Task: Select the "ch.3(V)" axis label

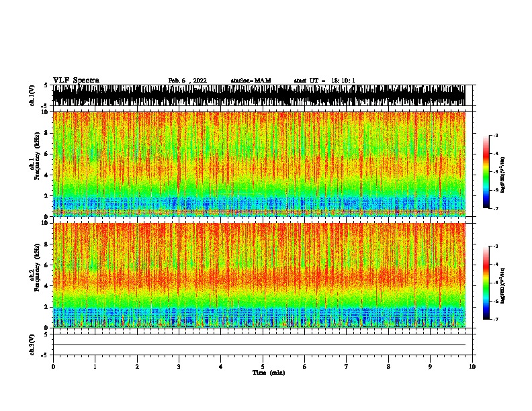Action: (32, 345)
